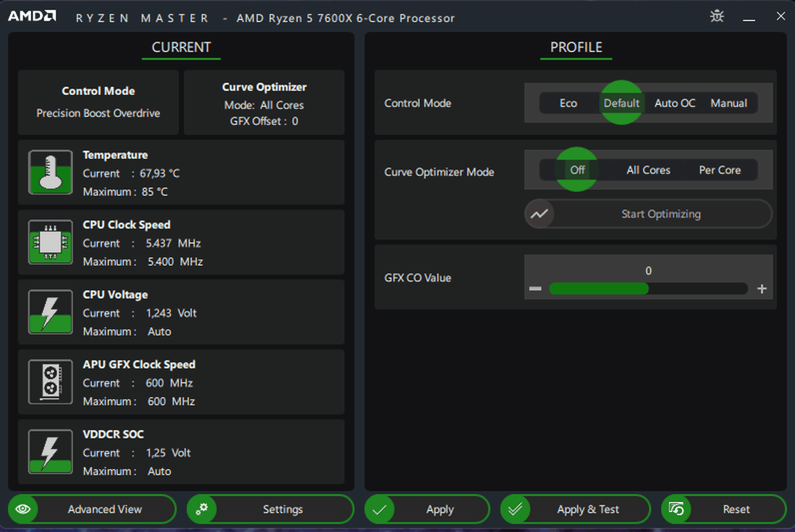Click the current temperature 67,93 °C value
This screenshot has width=795, height=532.
coord(160,173)
